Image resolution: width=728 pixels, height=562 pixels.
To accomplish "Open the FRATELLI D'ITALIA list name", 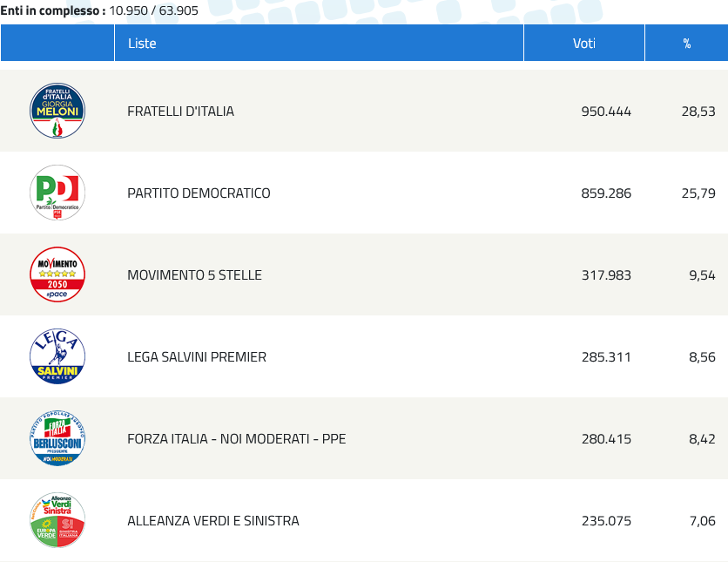I will 180,112.
